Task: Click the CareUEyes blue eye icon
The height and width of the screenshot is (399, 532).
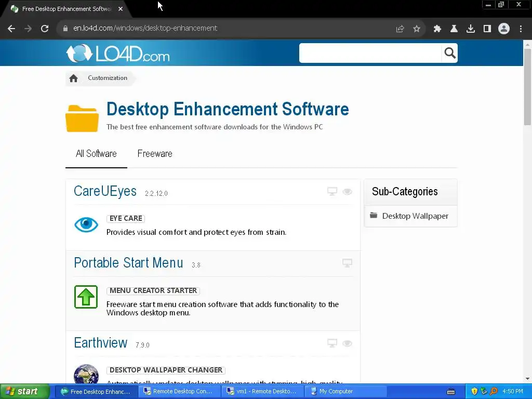Action: [86, 224]
